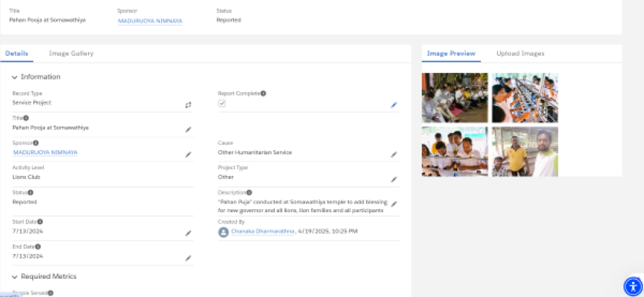Click the 'Lions Club' activity level value
This screenshot has width=644, height=297.
[x=26, y=177]
